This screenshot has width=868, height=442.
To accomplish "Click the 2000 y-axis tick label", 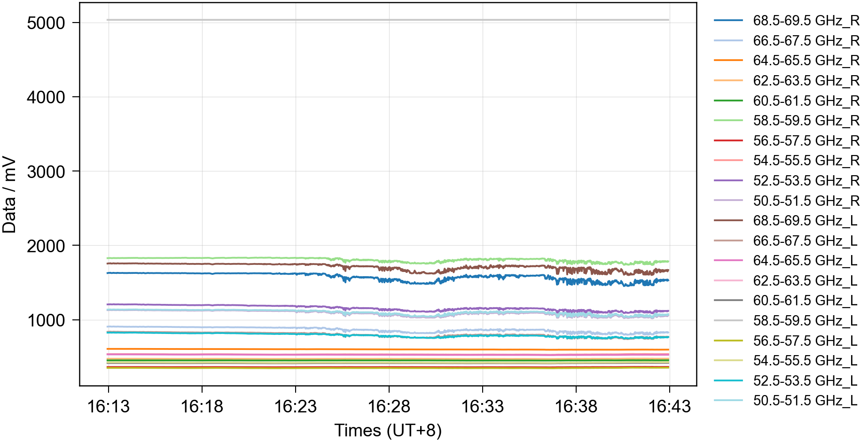I will coord(46,246).
